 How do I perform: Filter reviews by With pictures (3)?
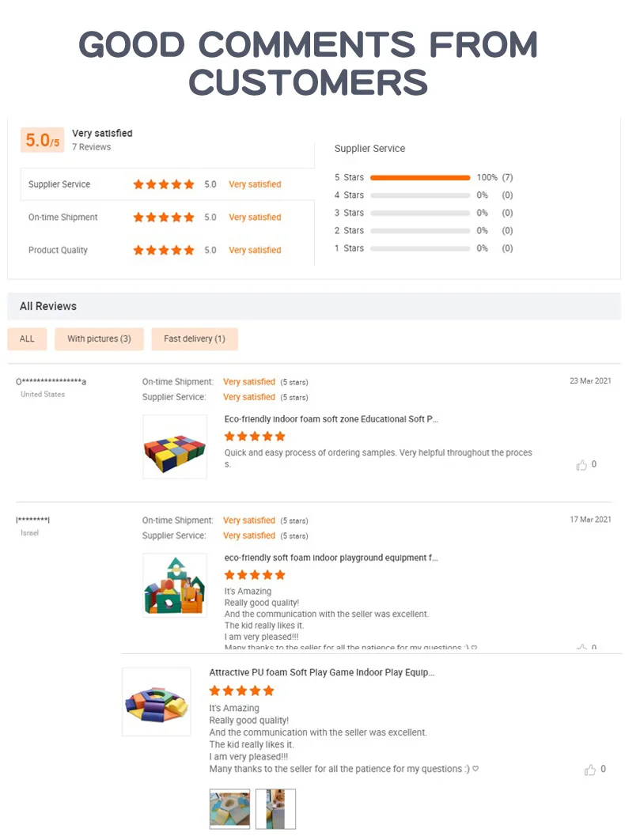pyautogui.click(x=99, y=339)
